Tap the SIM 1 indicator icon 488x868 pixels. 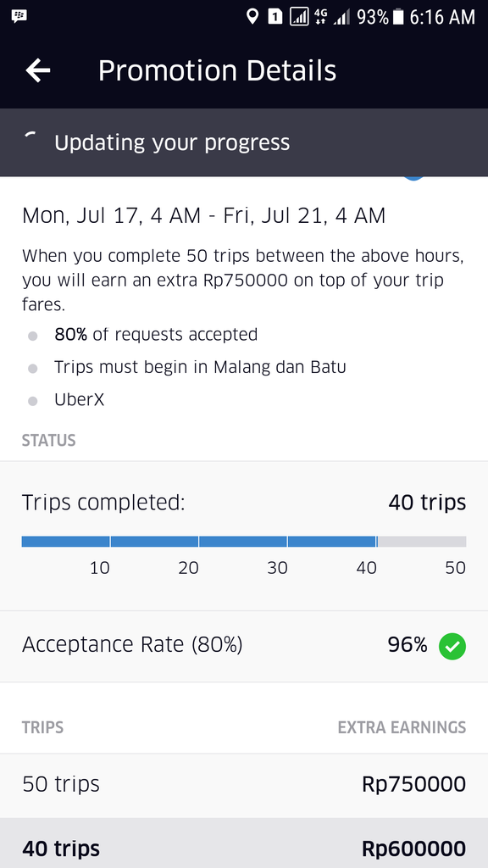[275, 17]
